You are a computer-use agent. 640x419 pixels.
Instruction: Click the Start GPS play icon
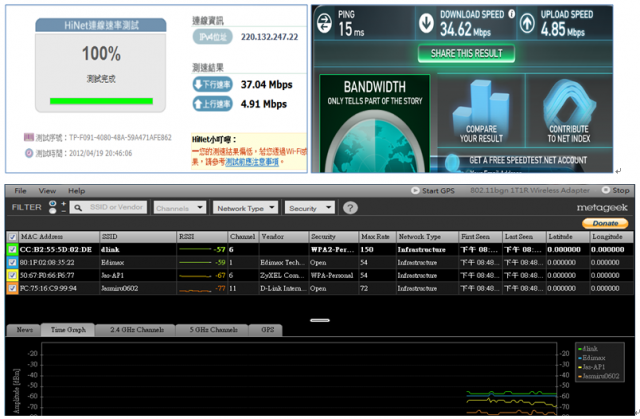point(415,191)
